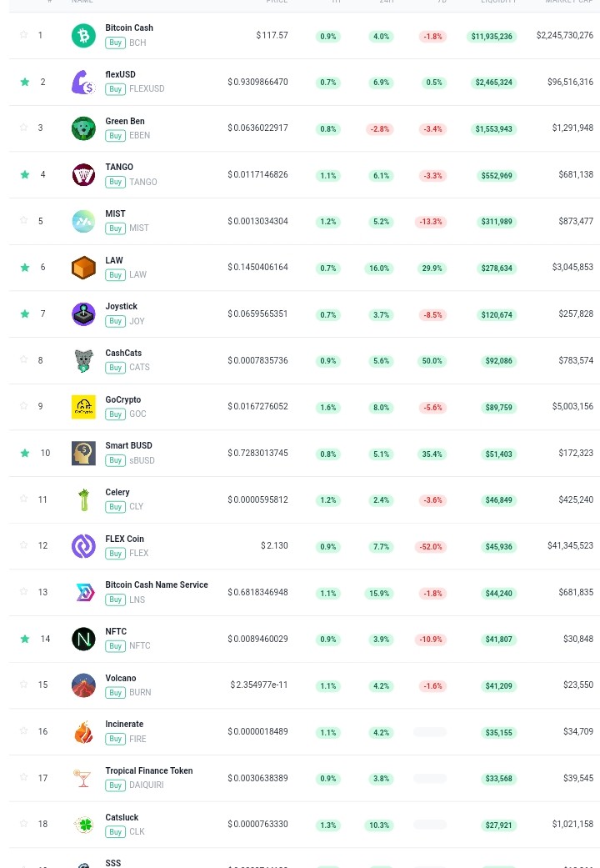Click the Bitcoin Cash coin logo
Viewport: 600px width, 868px height.
83,35
